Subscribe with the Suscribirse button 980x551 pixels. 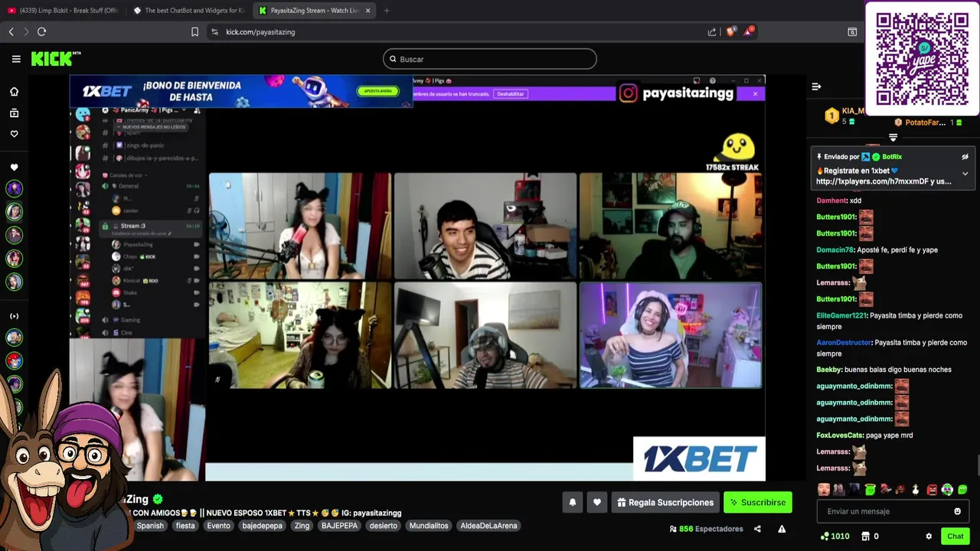point(758,503)
